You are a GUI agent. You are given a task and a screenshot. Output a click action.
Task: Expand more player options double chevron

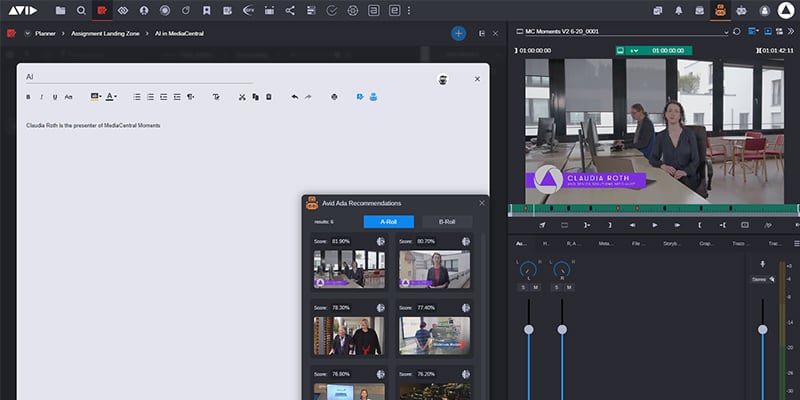[x=791, y=32]
